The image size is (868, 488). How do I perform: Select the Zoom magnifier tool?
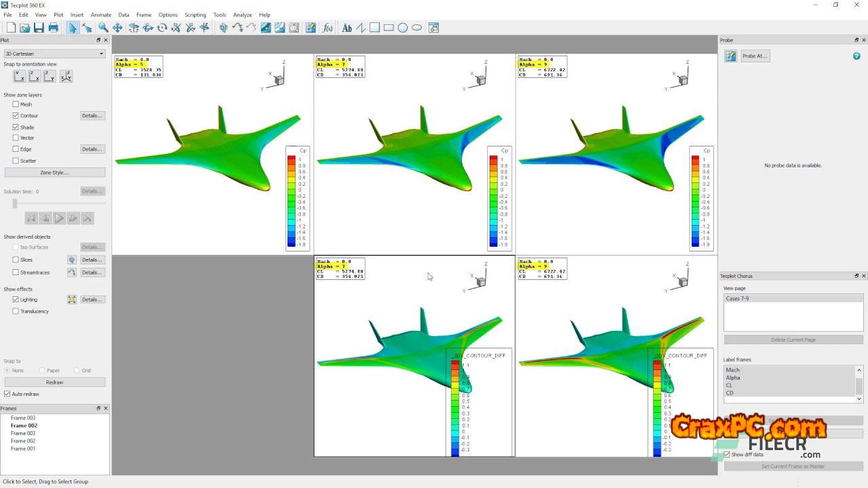(103, 28)
